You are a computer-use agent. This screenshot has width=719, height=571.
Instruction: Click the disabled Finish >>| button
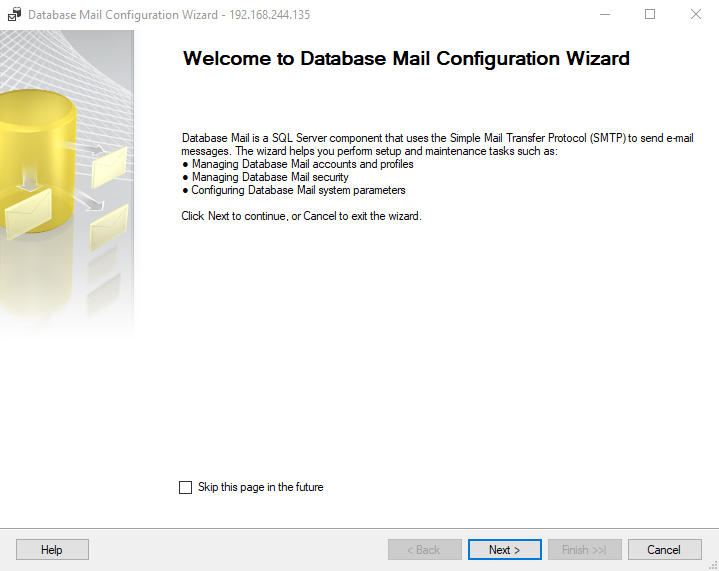pyautogui.click(x=585, y=549)
